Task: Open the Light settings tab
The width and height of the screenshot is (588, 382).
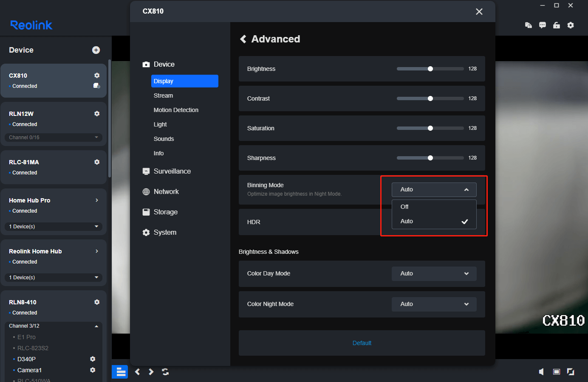Action: click(160, 124)
